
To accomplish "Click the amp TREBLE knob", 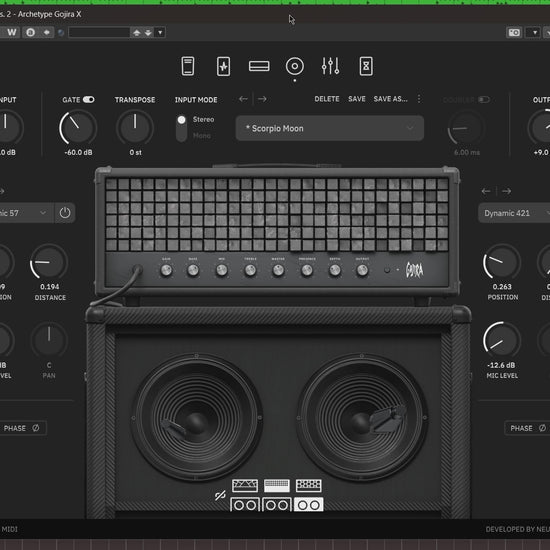I will coord(250,270).
